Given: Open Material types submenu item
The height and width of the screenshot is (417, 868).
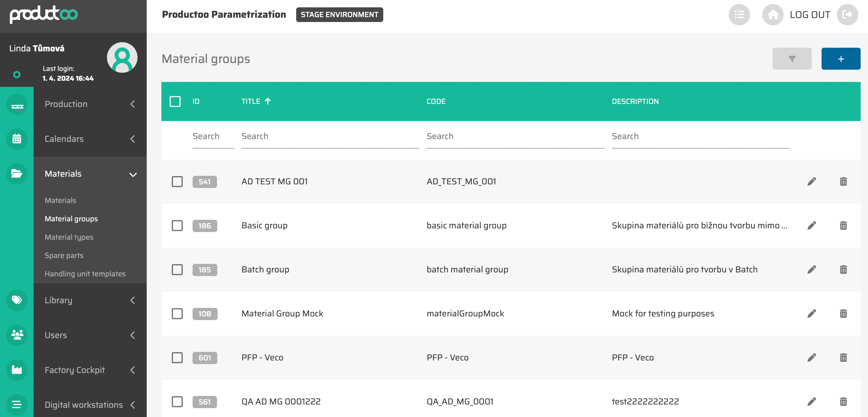Looking at the screenshot, I should point(69,237).
